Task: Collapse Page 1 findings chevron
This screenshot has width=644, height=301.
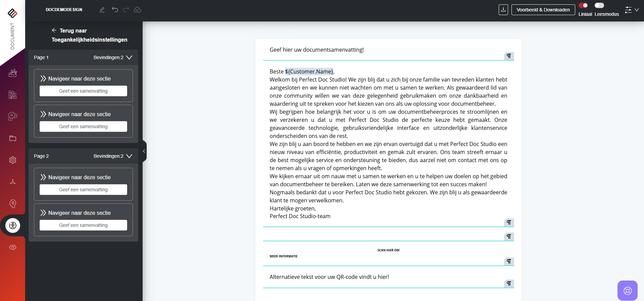Action: [x=129, y=57]
